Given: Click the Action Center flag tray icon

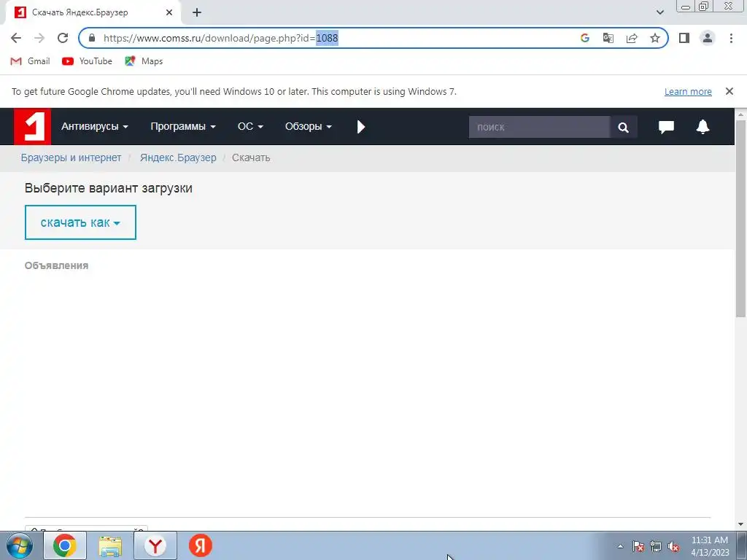Looking at the screenshot, I should click(638, 547).
